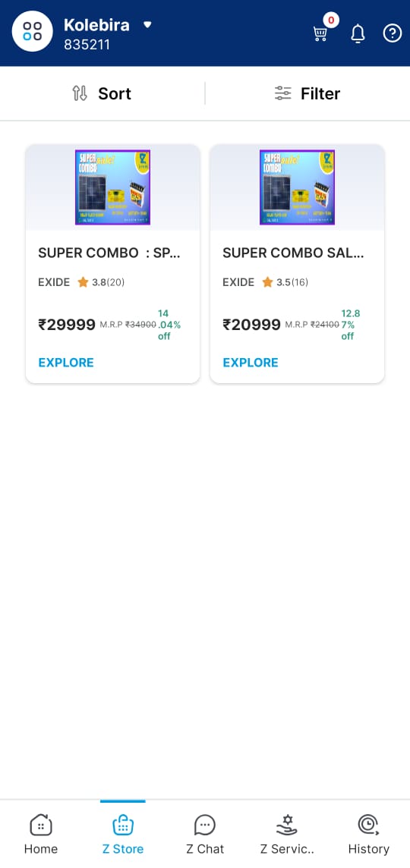Expand the Kolebira location dropdown arrow
410x868 pixels.
147,25
